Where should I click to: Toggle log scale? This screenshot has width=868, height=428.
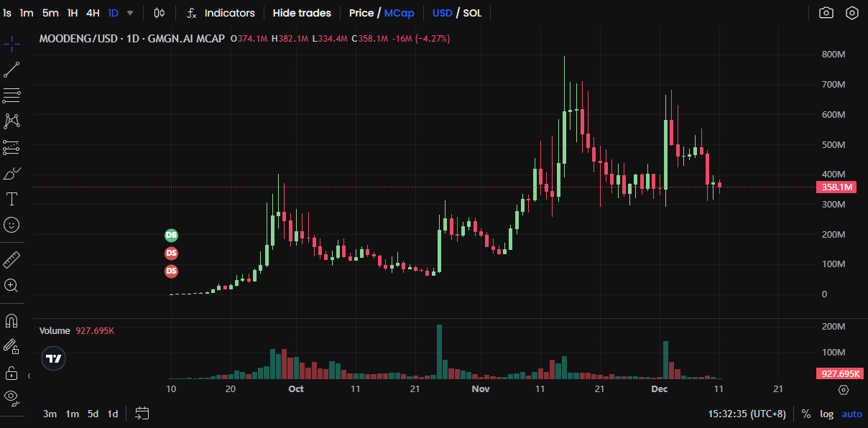[827, 414]
